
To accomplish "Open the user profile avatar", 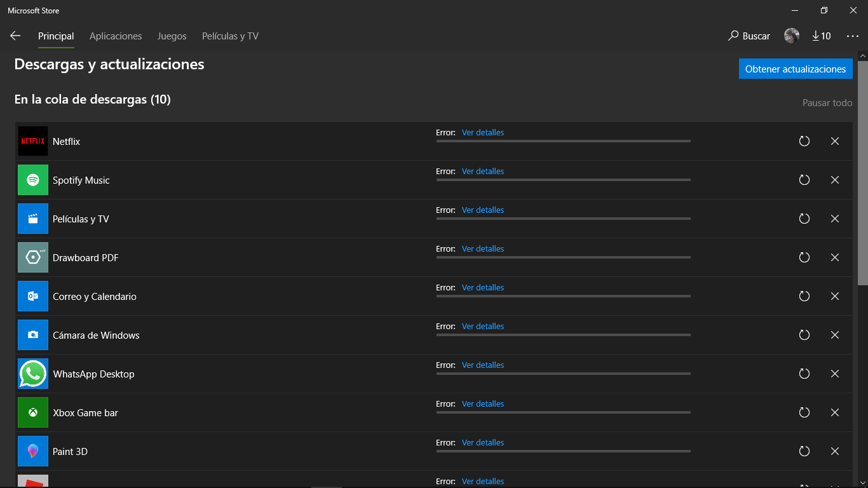I will [792, 36].
